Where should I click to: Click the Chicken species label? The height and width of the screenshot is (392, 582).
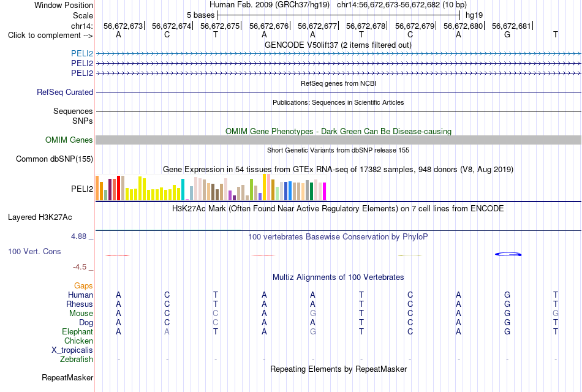pos(78,341)
